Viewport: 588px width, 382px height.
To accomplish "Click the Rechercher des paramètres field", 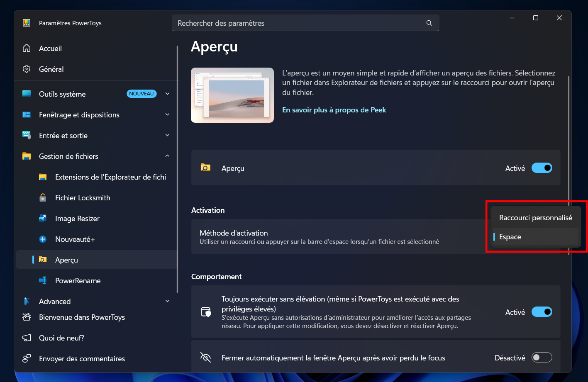I will click(305, 23).
